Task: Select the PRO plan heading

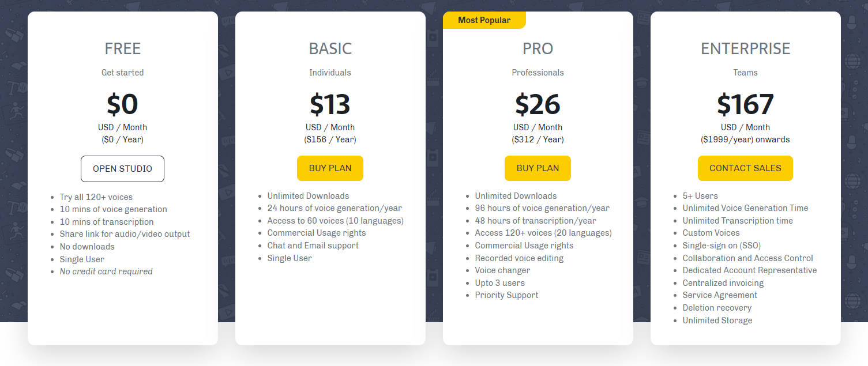Action: [538, 49]
